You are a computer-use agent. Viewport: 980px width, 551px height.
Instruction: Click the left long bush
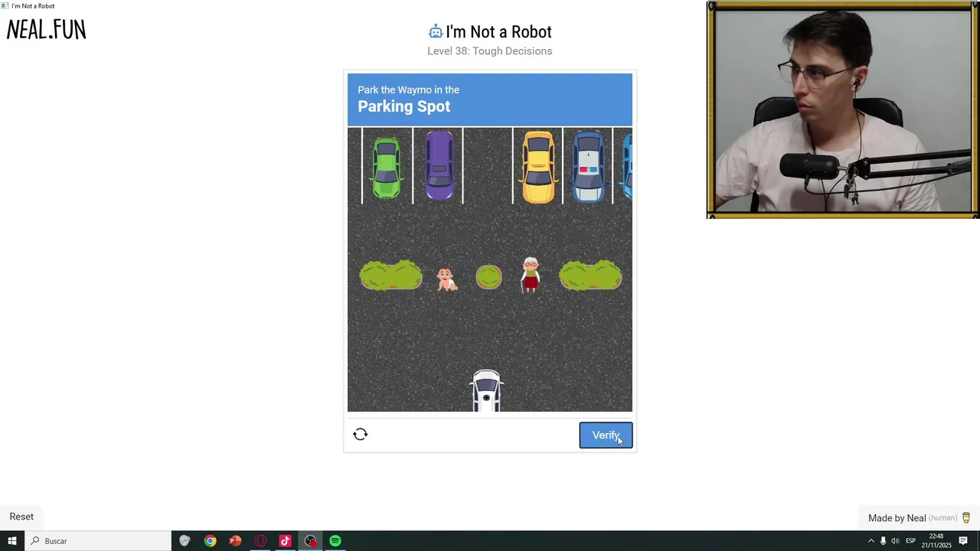(390, 275)
